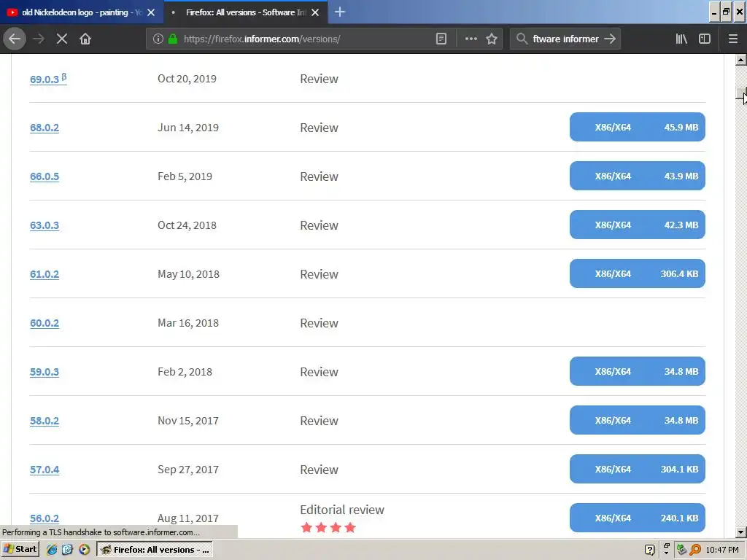
Task: Click the date Oct 20, 2019
Action: (187, 79)
